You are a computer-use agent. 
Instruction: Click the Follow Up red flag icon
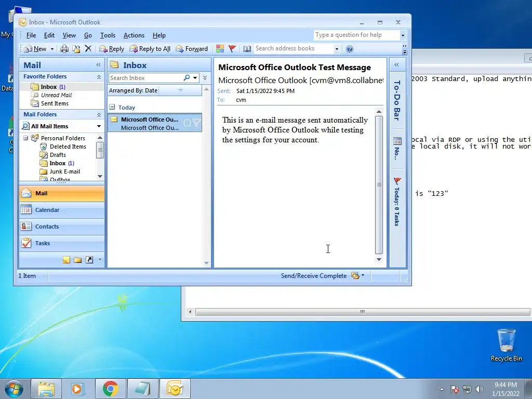tap(232, 49)
